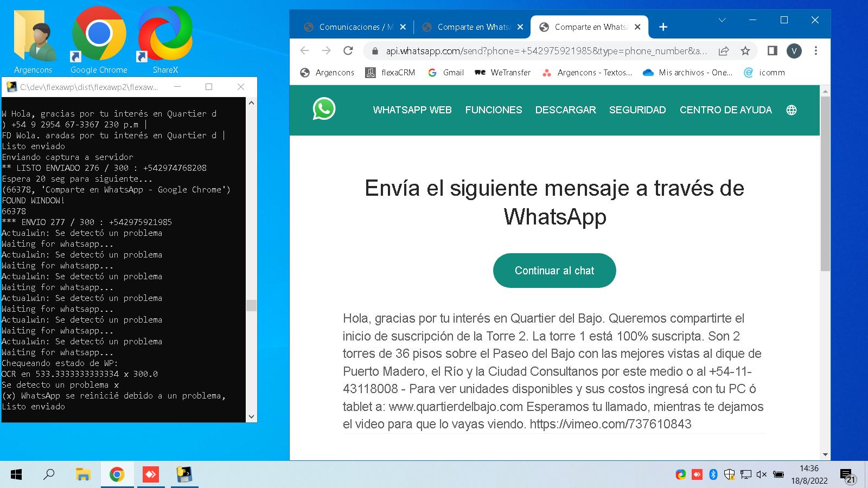This screenshot has width=868, height=488.
Task: Click the share page icon in address bar
Action: point(724,51)
